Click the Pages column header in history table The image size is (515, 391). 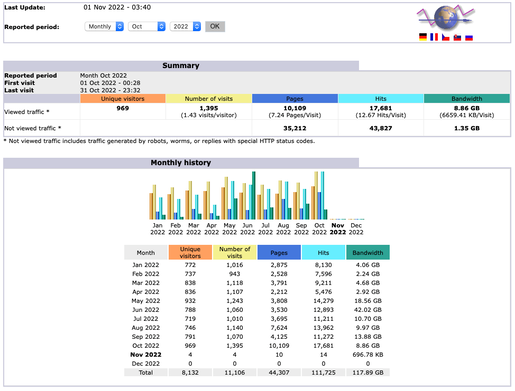(279, 252)
